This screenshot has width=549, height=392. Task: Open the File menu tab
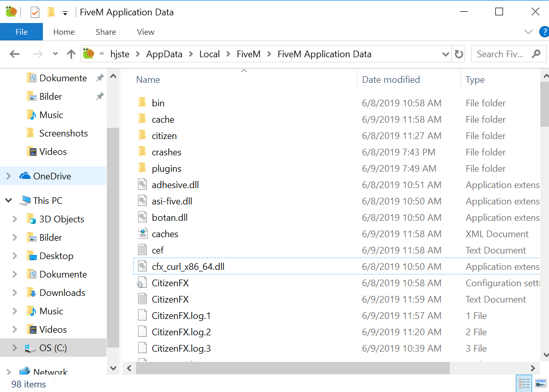21,32
